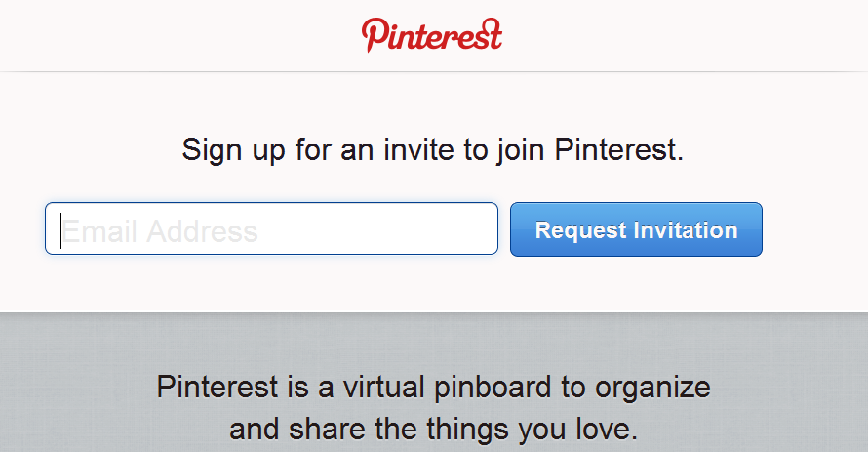This screenshot has height=452, width=868.
Task: Focus the Email Address input field
Action: [271, 228]
